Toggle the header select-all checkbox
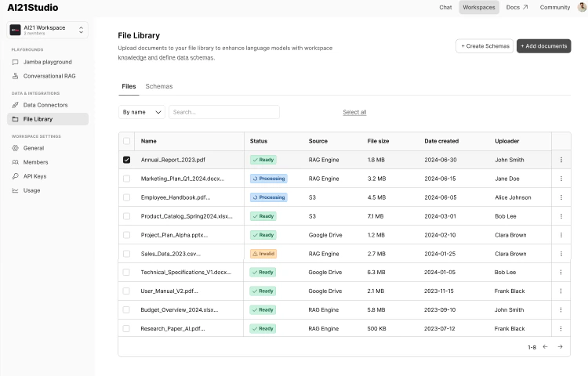The height and width of the screenshot is (376, 588). [126, 141]
